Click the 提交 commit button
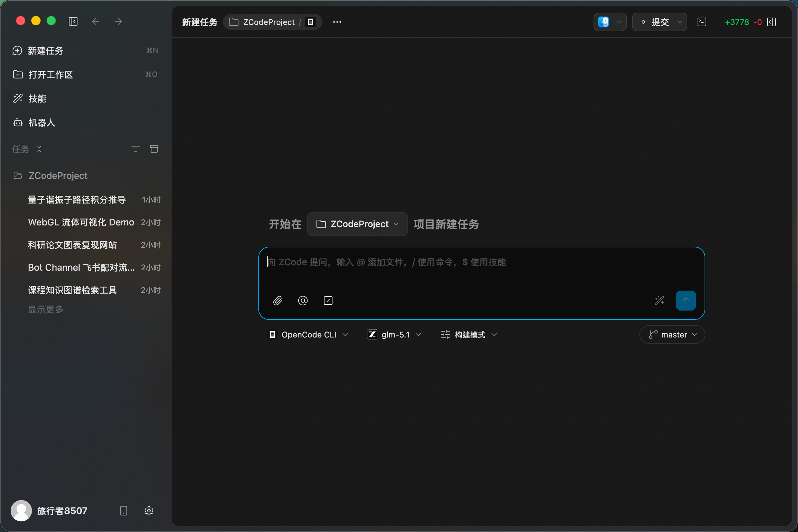798x532 pixels. 654,22
